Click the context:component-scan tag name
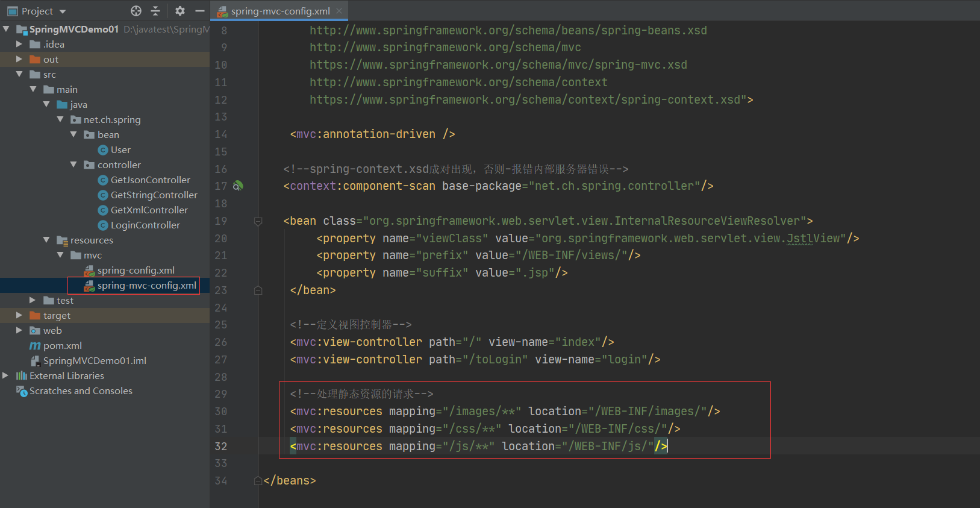The width and height of the screenshot is (980, 508). click(x=363, y=186)
